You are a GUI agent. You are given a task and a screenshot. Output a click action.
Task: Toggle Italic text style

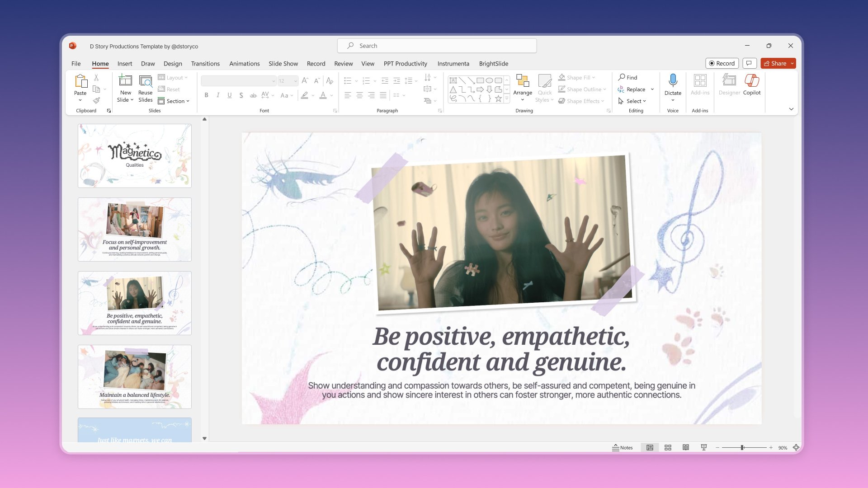click(218, 95)
